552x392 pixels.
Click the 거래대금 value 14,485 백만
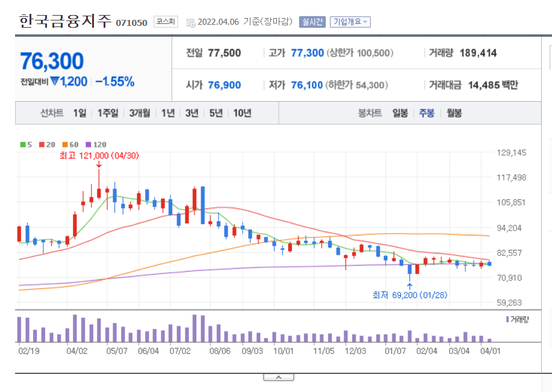point(493,86)
